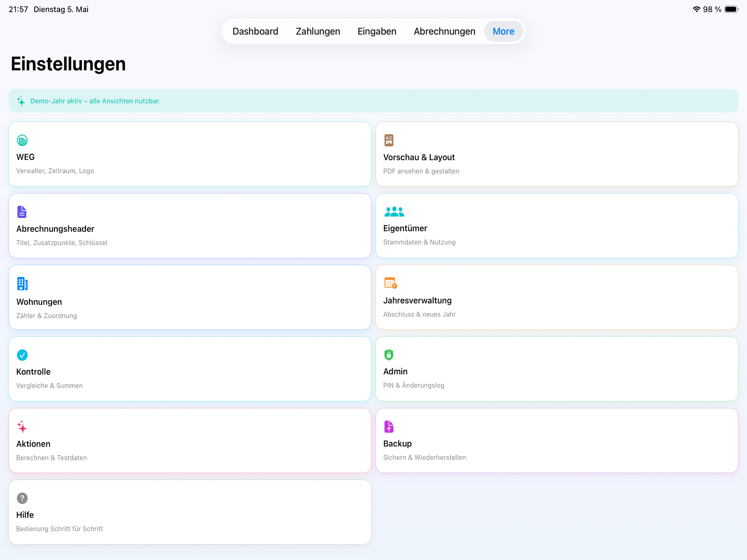Tap the orange Jahresverwaltung calendar icon

[x=391, y=283]
